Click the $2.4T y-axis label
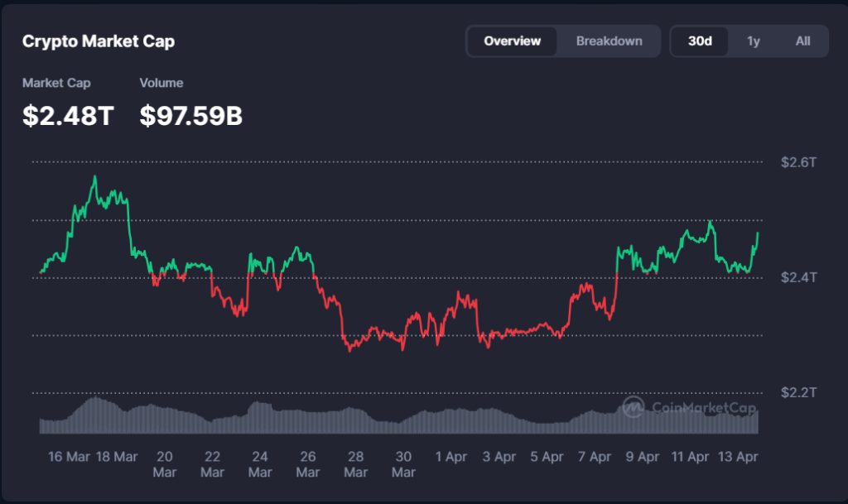The width and height of the screenshot is (848, 504). tap(798, 277)
